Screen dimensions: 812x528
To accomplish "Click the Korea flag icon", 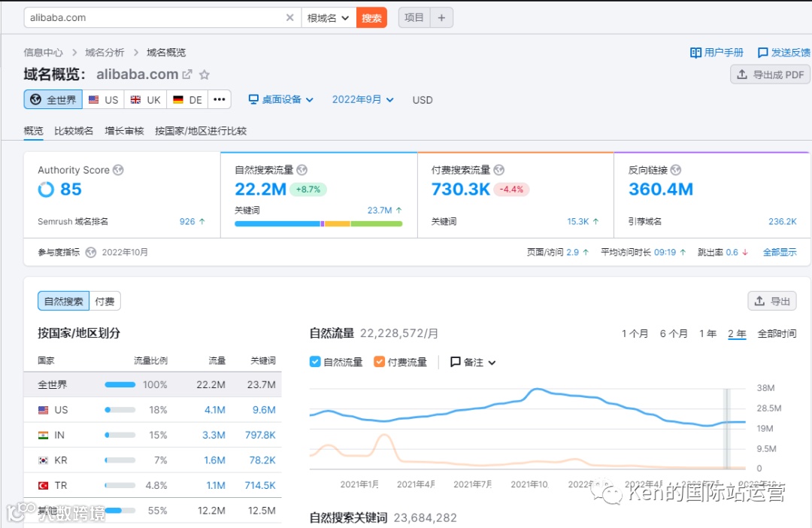I will click(44, 460).
